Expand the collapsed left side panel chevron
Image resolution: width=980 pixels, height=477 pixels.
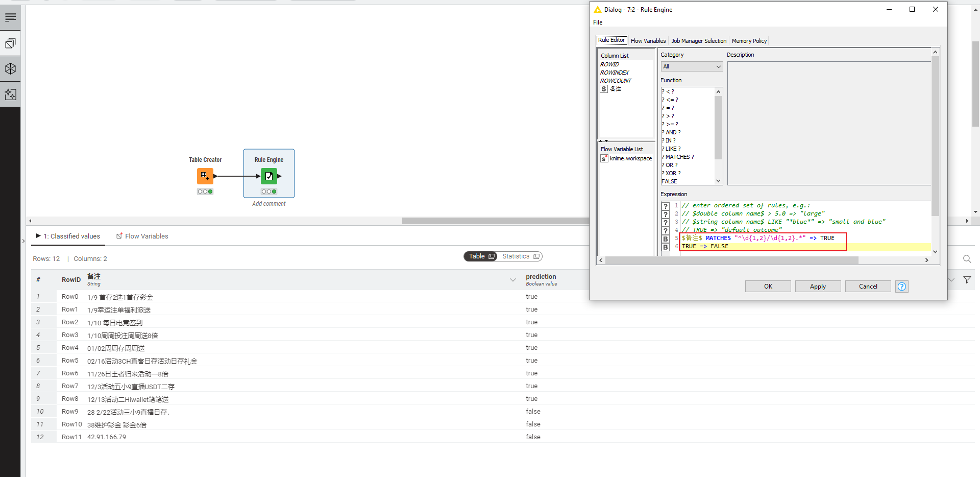coord(23,241)
